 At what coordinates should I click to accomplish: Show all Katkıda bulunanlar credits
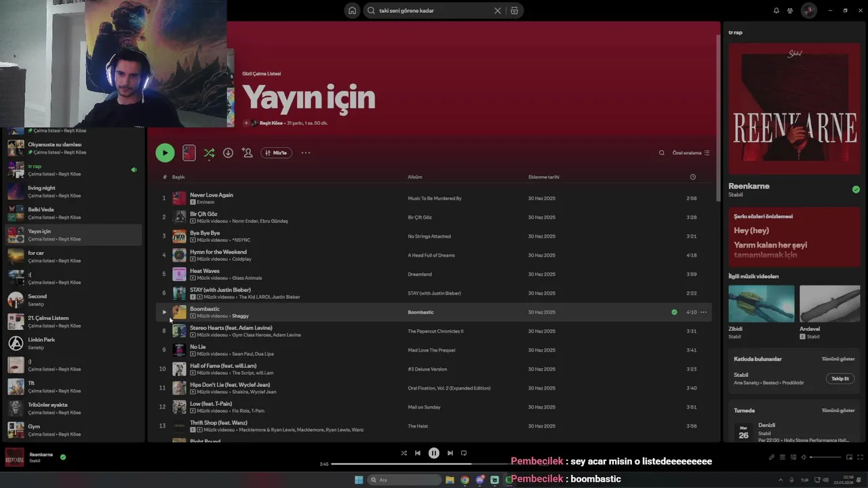click(838, 359)
